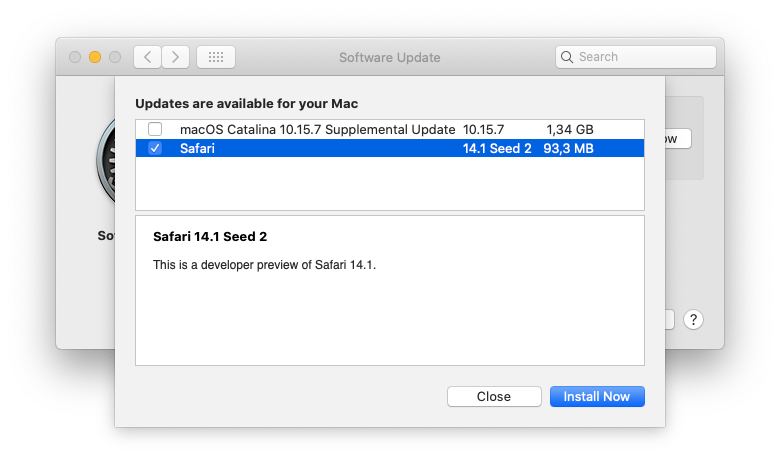This screenshot has width=780, height=454.
Task: Uncheck the Safari update checkbox
Action: (155, 148)
